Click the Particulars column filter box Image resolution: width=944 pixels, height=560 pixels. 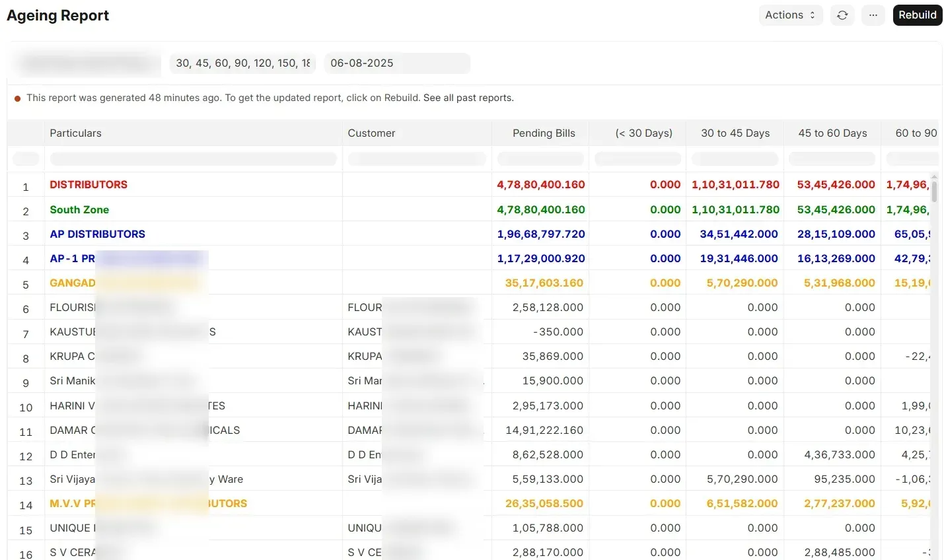[x=193, y=158]
